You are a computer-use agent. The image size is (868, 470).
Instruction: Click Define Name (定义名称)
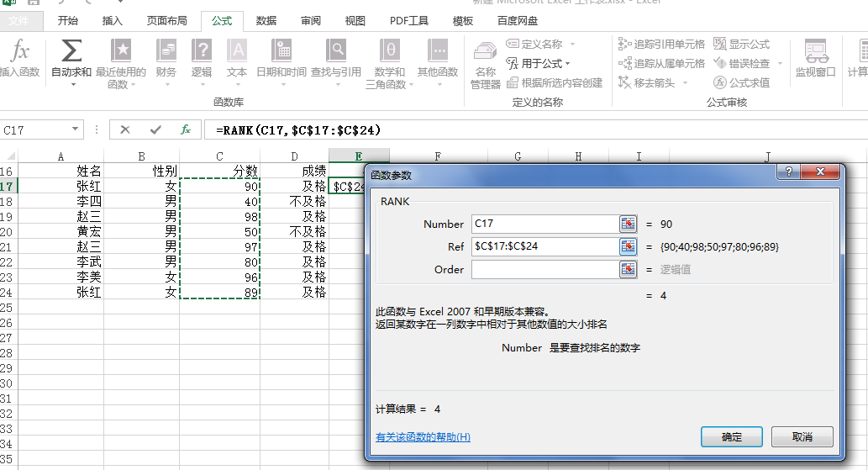point(534,44)
